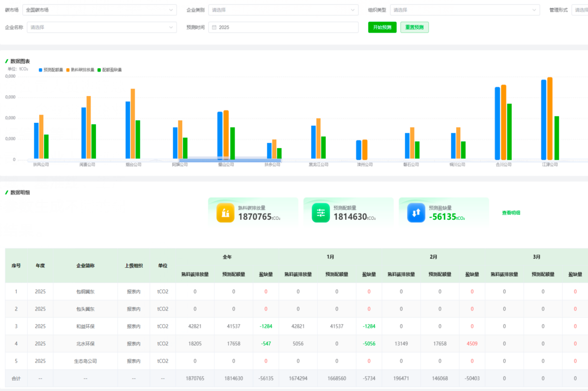
Task: Toggle the 配额盈缺量 green legend series
Action: coord(109,70)
